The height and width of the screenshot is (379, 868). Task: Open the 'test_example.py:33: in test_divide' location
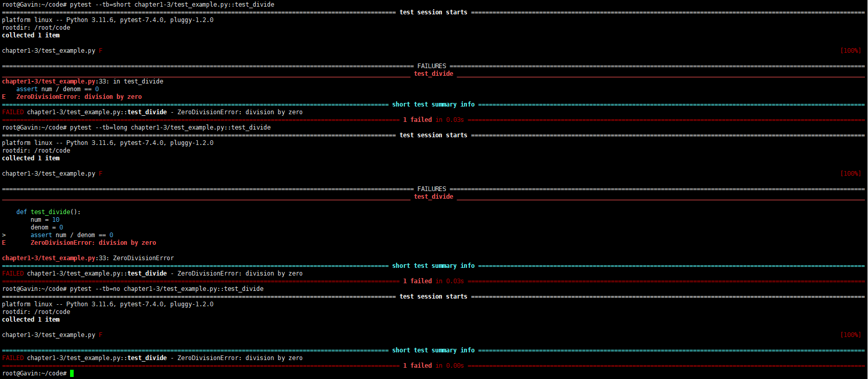click(82, 81)
